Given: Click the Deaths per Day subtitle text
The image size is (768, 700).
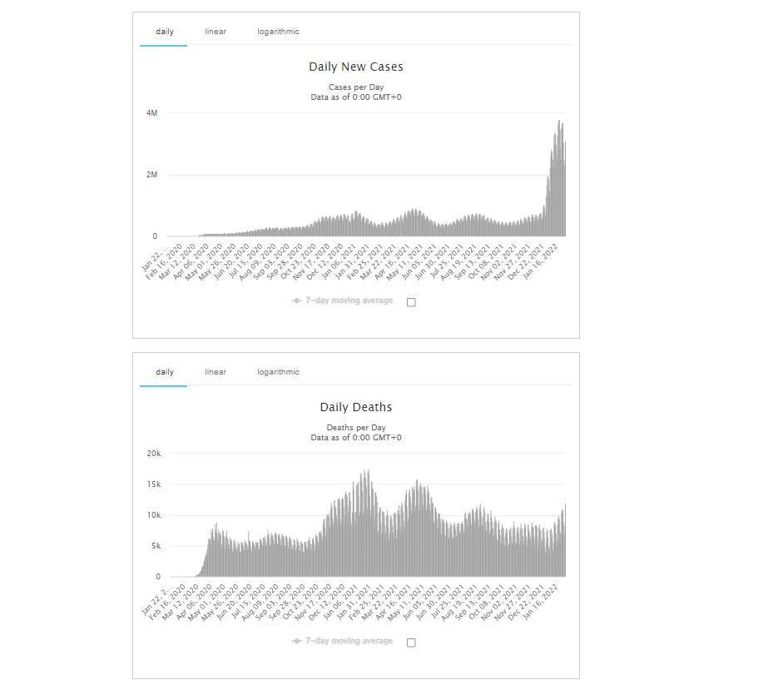Looking at the screenshot, I should pos(355,428).
